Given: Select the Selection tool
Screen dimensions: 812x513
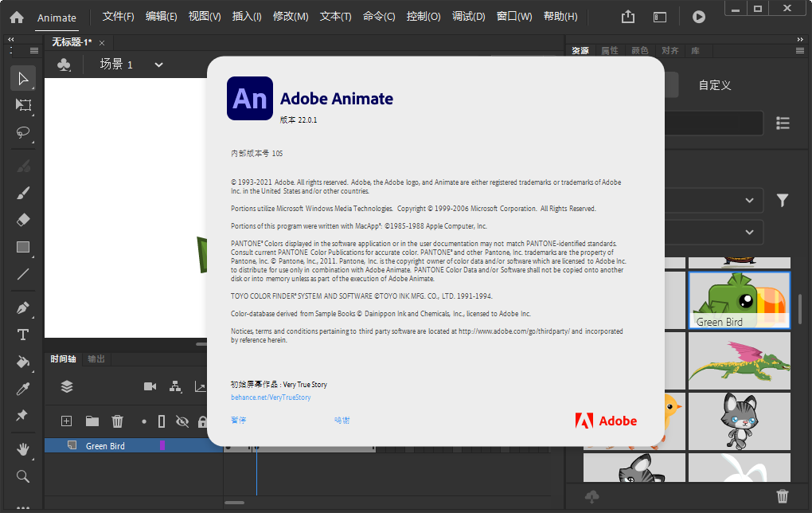Looking at the screenshot, I should coord(23,78).
